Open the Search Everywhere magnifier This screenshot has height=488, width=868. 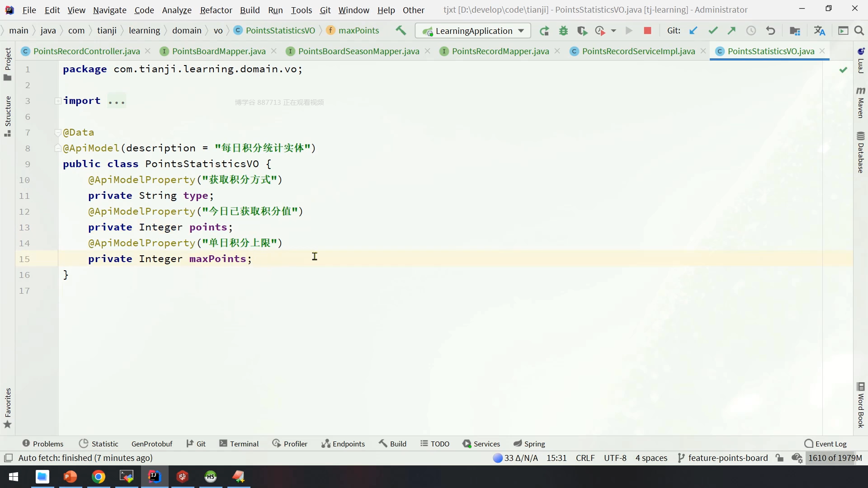[859, 31]
